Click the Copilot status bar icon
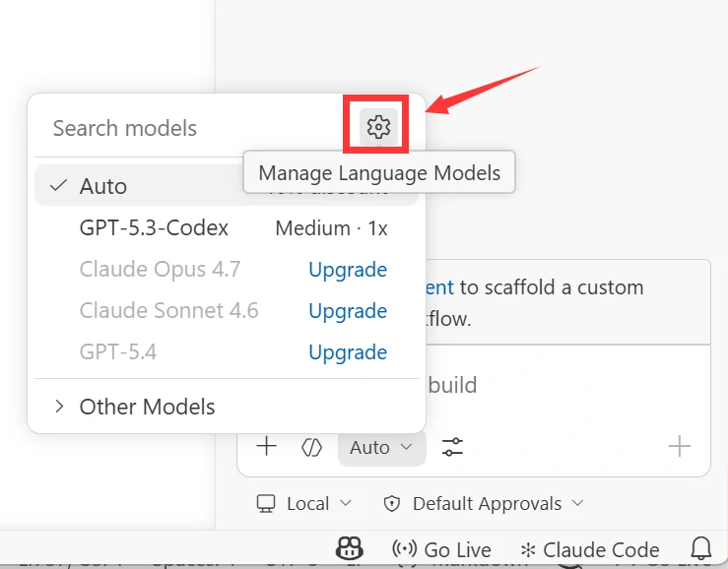Screen dimensions: 728x569 point(350,549)
